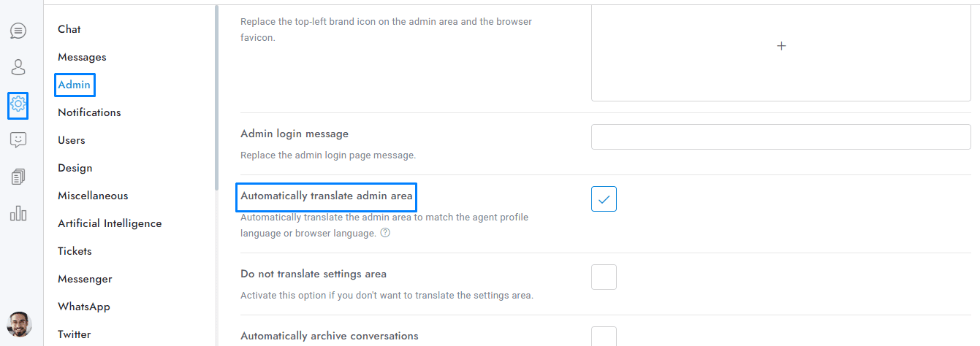Enable Do not translate settings area
Viewport: 980px width, 346px height.
(604, 277)
